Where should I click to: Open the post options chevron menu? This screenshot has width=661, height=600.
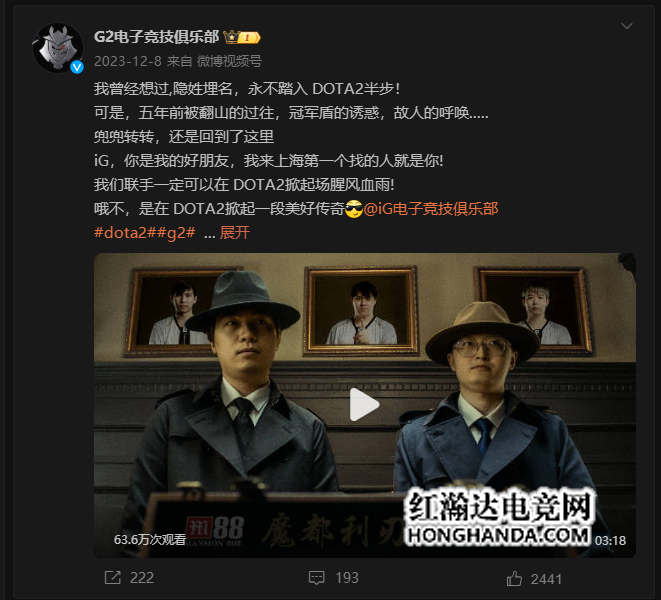pyautogui.click(x=627, y=26)
